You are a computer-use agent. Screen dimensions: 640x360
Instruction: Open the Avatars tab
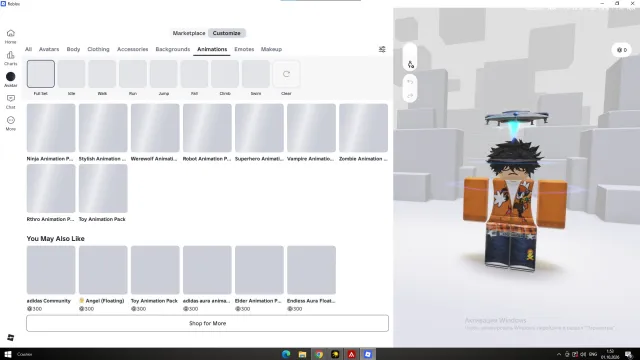click(x=49, y=49)
